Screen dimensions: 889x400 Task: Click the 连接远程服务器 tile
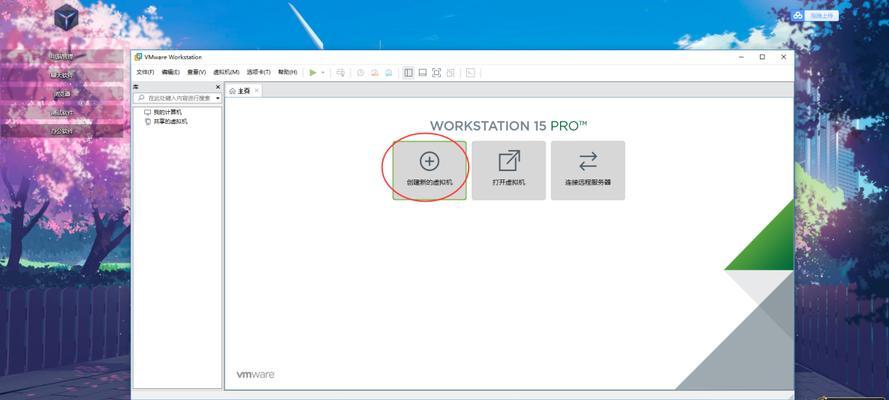(x=588, y=170)
